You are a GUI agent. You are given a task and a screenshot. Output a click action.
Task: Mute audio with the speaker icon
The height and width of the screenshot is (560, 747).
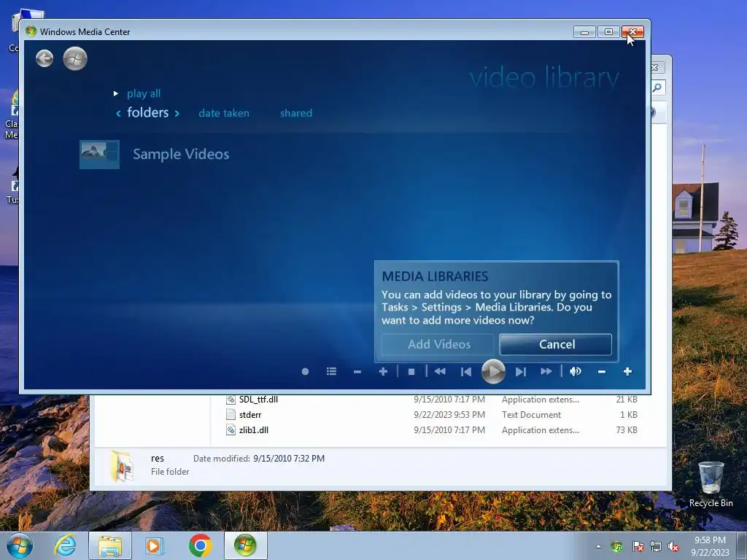576,371
